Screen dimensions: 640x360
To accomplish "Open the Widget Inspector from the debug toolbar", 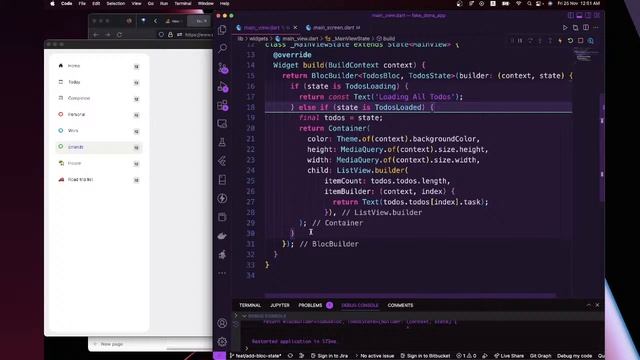I will click(591, 41).
